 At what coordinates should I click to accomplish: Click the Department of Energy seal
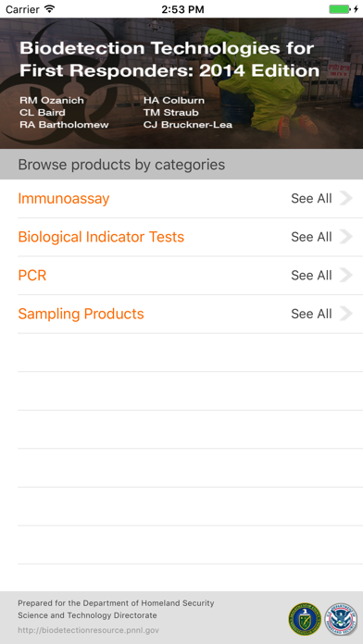[305, 619]
